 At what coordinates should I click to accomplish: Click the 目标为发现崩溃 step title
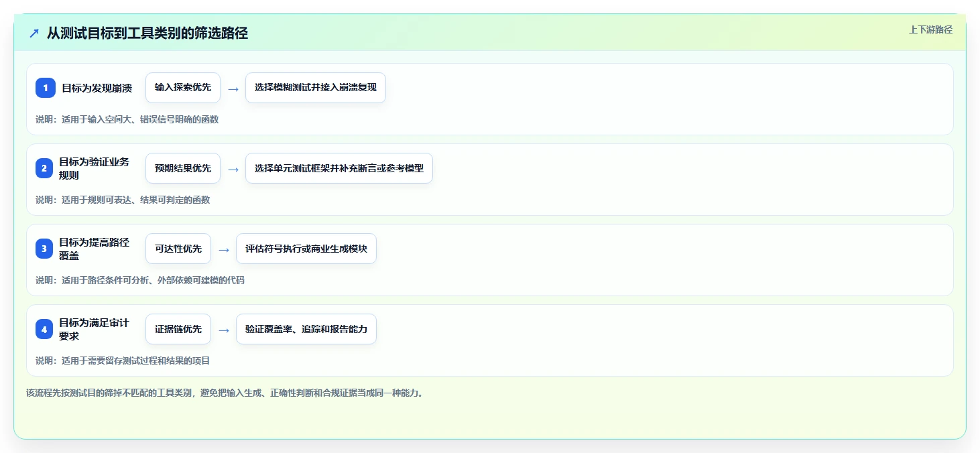pyautogui.click(x=97, y=88)
